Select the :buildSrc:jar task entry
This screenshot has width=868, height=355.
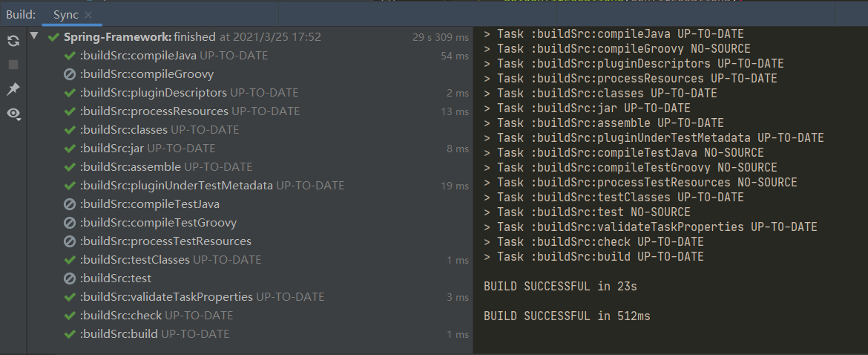pyautogui.click(x=111, y=149)
